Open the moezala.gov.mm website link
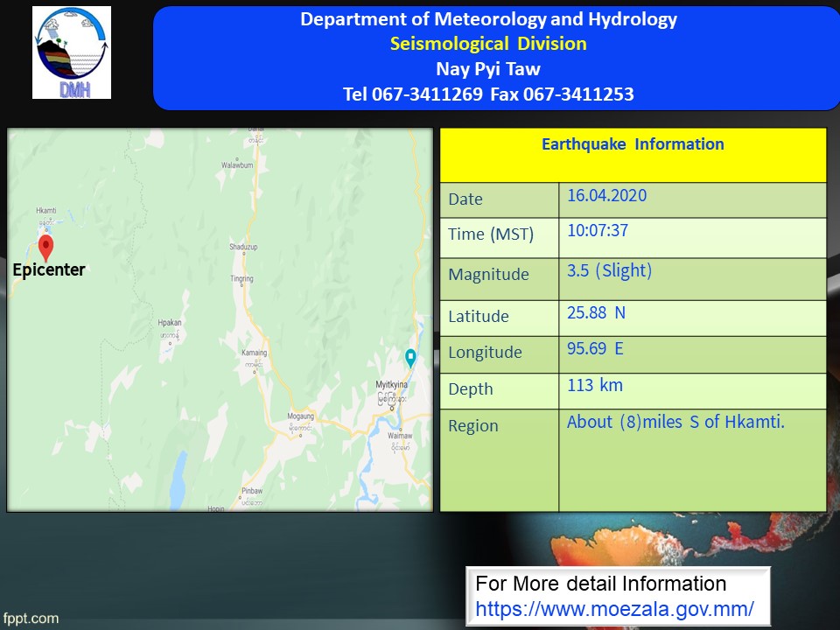This screenshot has height=630, width=840. click(x=614, y=609)
